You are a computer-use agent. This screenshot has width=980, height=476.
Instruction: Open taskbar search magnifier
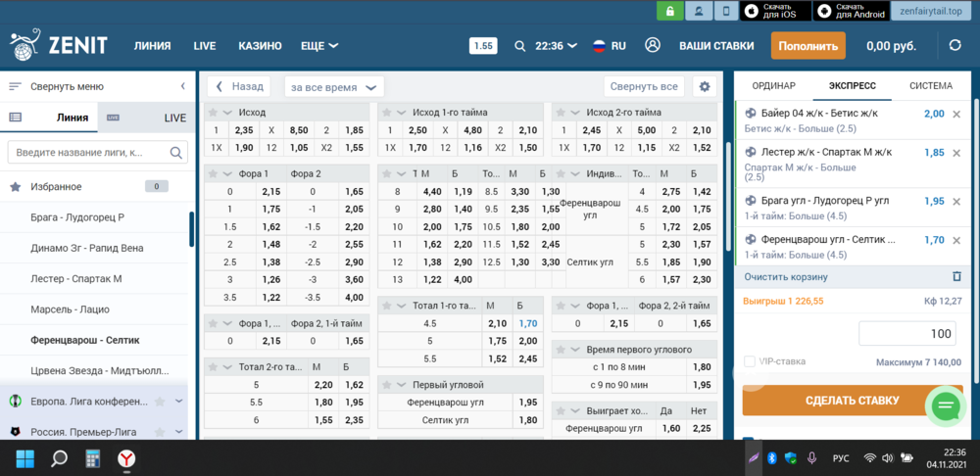pyautogui.click(x=60, y=459)
